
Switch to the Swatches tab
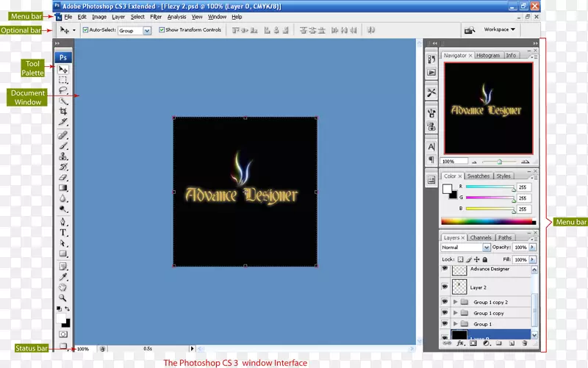pos(478,176)
